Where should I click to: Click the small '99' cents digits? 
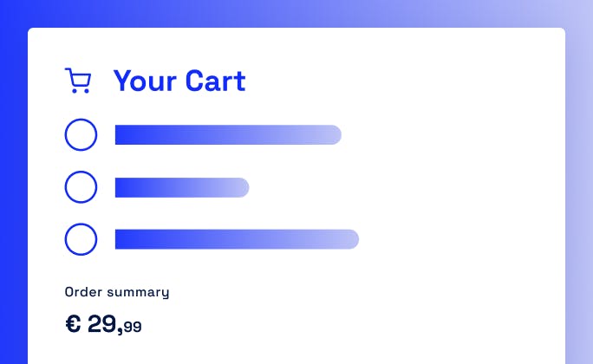point(132,328)
